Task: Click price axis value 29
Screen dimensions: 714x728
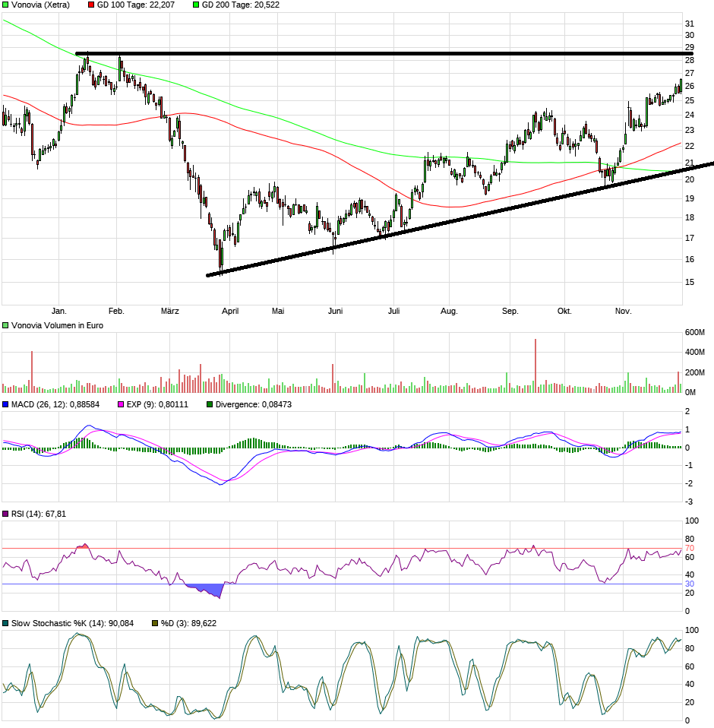Action: (x=690, y=47)
